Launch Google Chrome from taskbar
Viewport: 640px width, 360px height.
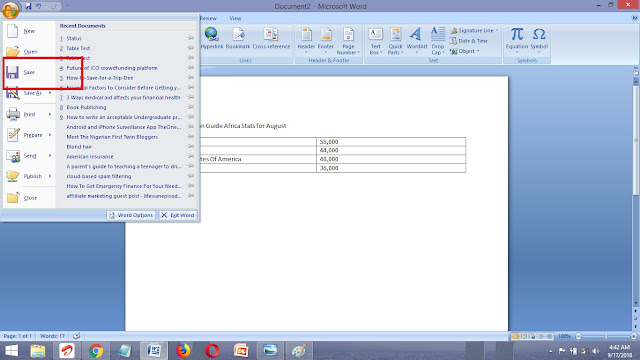(96, 351)
